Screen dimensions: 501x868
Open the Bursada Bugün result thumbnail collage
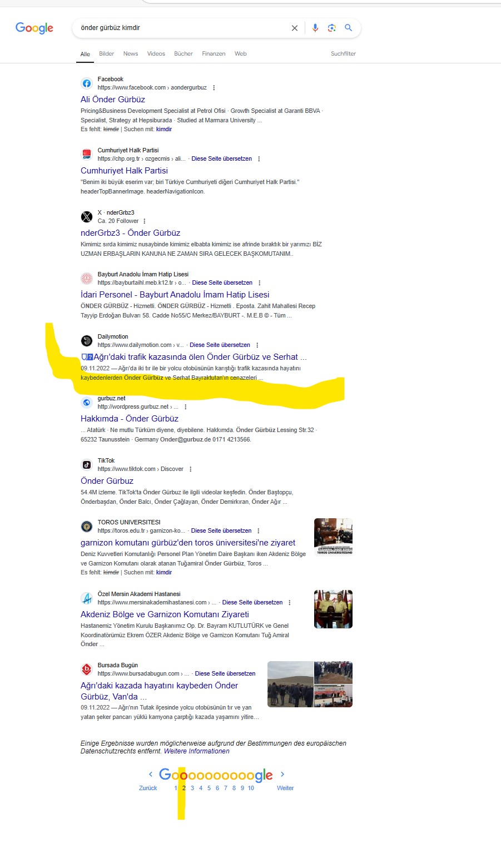pos(310,684)
